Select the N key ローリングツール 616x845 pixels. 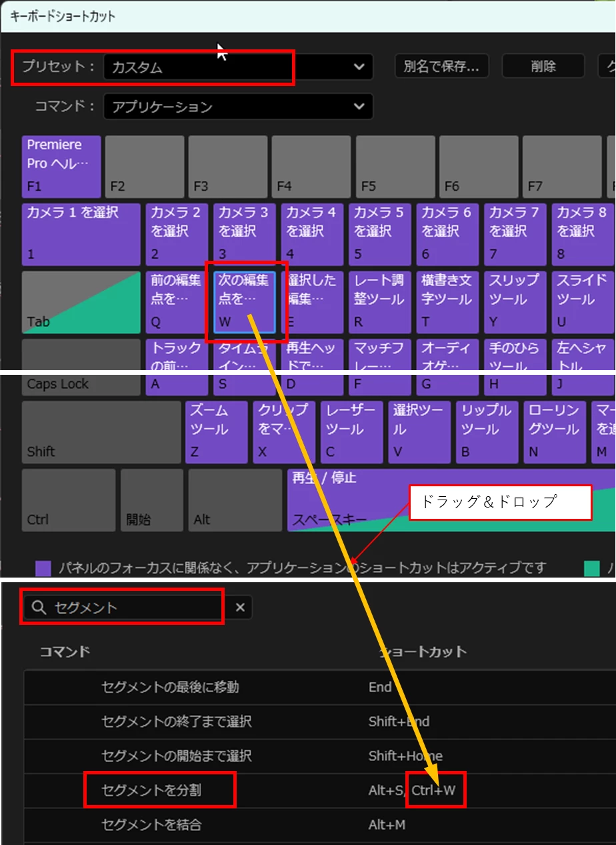[555, 432]
